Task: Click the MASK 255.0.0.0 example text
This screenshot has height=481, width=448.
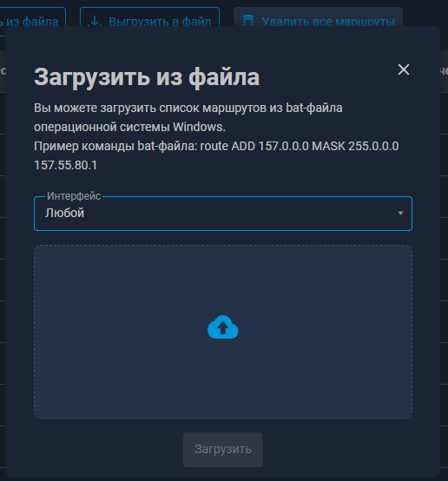Action: pos(355,146)
